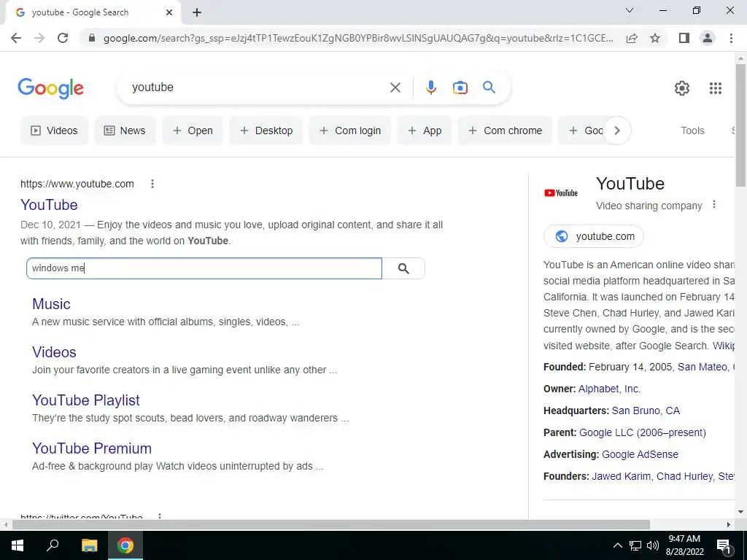Open the volume tray icon
This screenshot has width=747, height=560.
[x=653, y=545]
